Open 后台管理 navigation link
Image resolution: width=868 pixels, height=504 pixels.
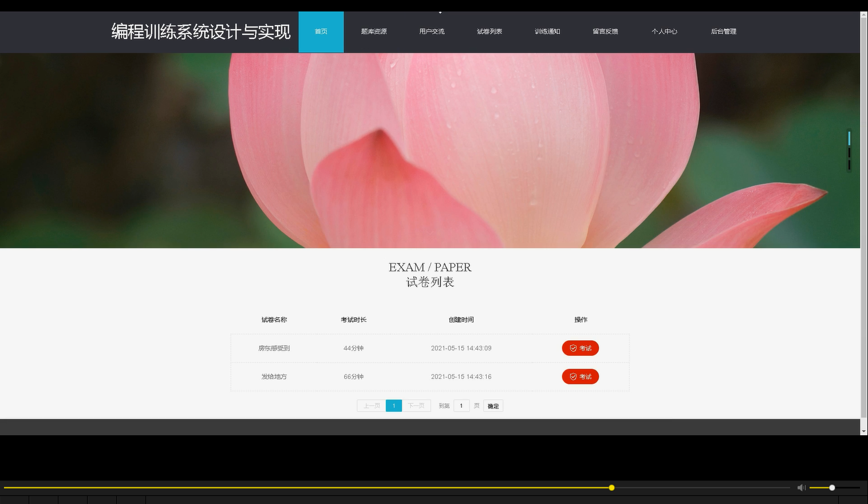[x=724, y=31]
